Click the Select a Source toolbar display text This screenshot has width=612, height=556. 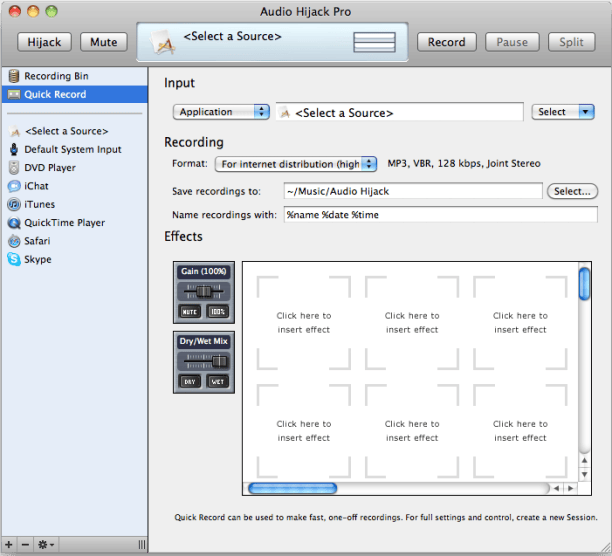[x=232, y=36]
